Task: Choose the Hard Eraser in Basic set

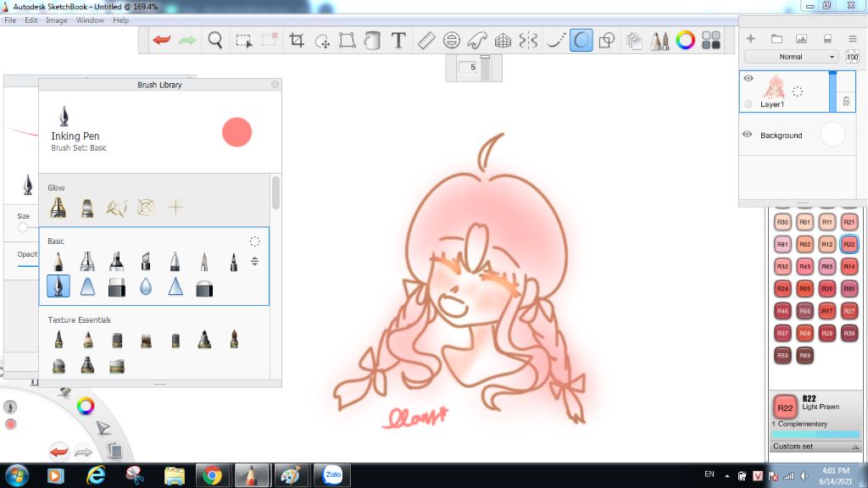Action: click(x=117, y=287)
